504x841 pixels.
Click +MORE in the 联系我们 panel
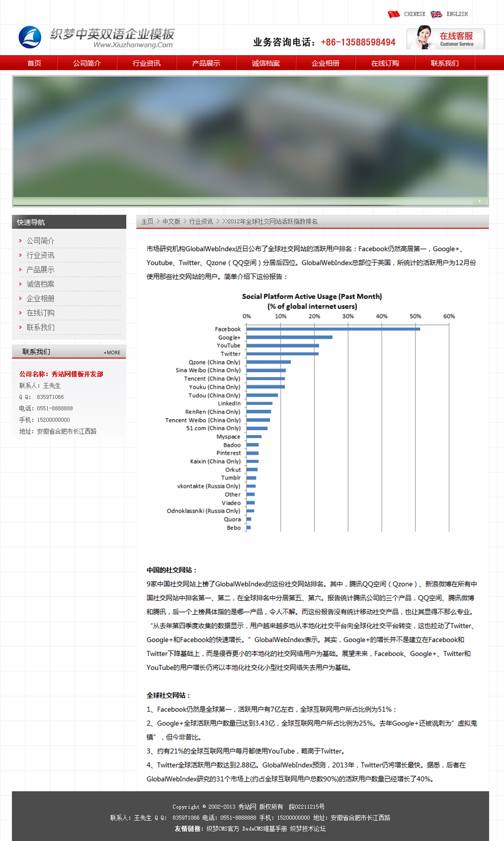click(x=112, y=352)
